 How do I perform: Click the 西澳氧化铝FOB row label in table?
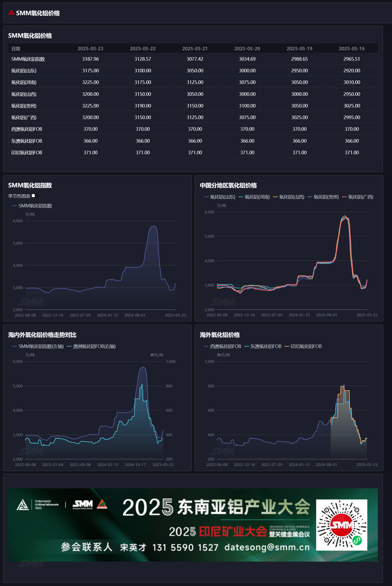click(x=27, y=129)
